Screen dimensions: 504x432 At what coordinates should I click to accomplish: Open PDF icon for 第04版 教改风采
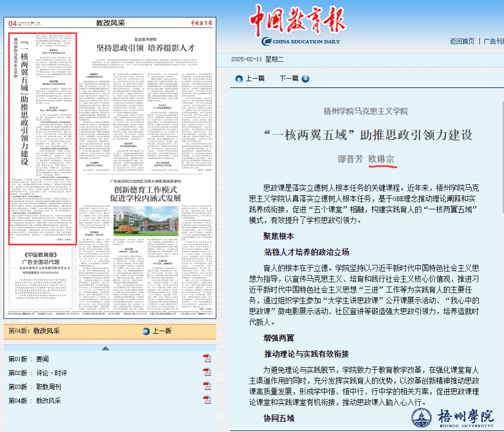pos(207,400)
